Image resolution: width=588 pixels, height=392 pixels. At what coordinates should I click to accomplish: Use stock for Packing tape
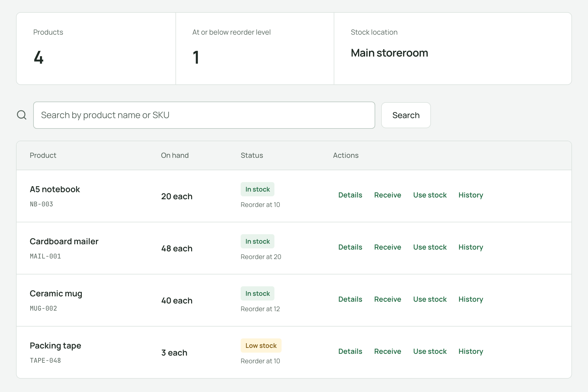[430, 351]
